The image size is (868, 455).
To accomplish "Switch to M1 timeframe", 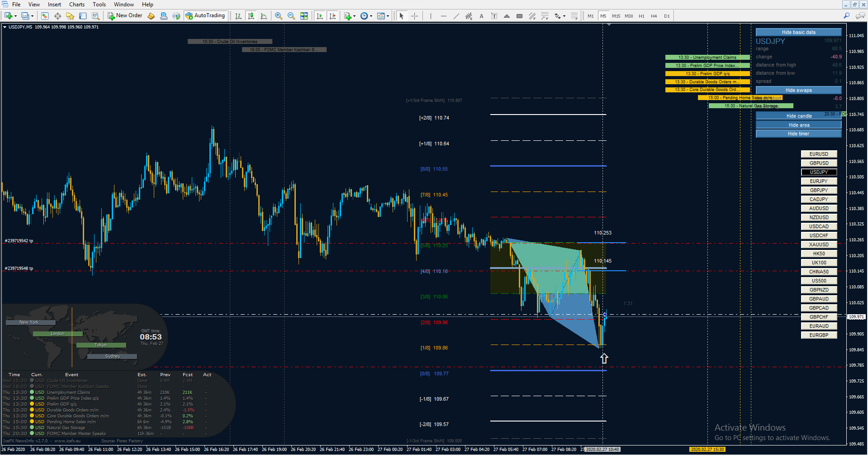I will (591, 16).
